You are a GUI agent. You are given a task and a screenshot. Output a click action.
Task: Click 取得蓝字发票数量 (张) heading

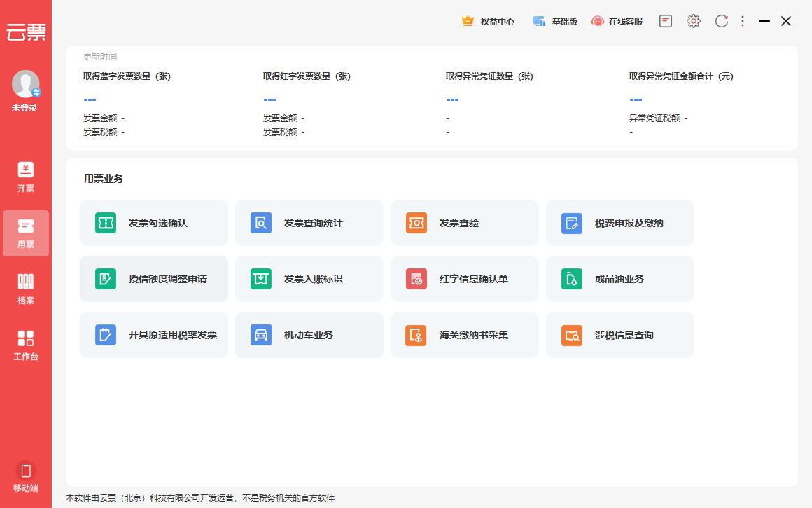(x=127, y=76)
